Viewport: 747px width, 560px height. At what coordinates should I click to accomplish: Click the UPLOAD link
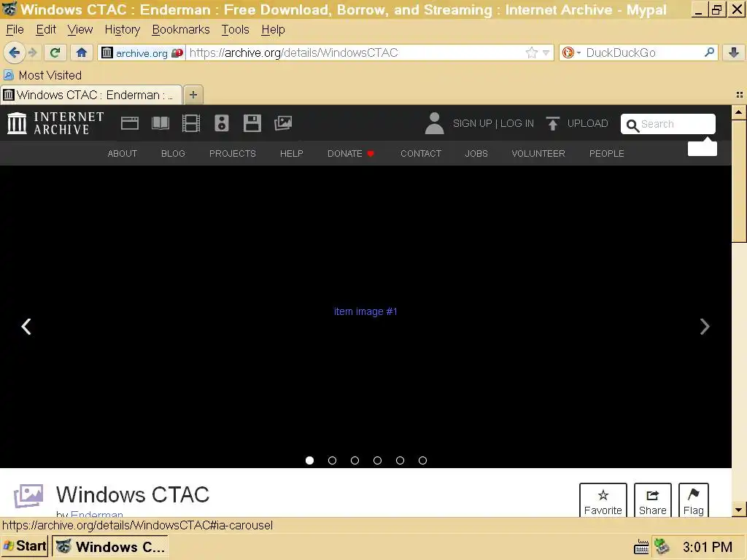coord(587,123)
